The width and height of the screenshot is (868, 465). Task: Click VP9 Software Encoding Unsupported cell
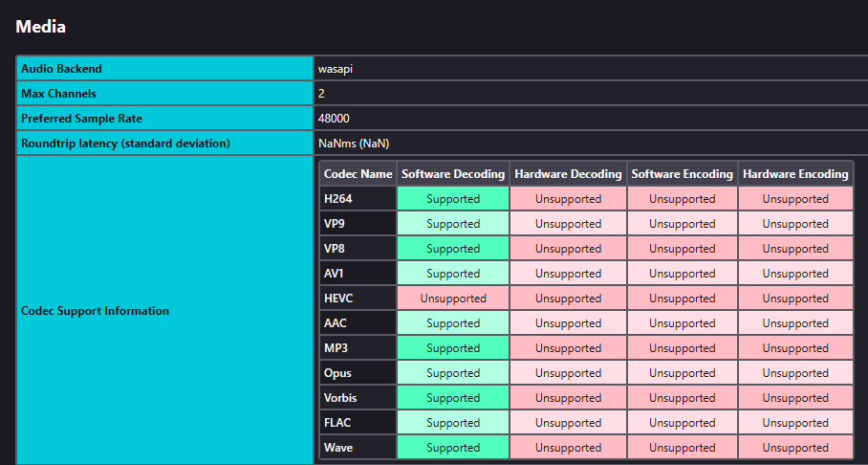click(x=683, y=223)
